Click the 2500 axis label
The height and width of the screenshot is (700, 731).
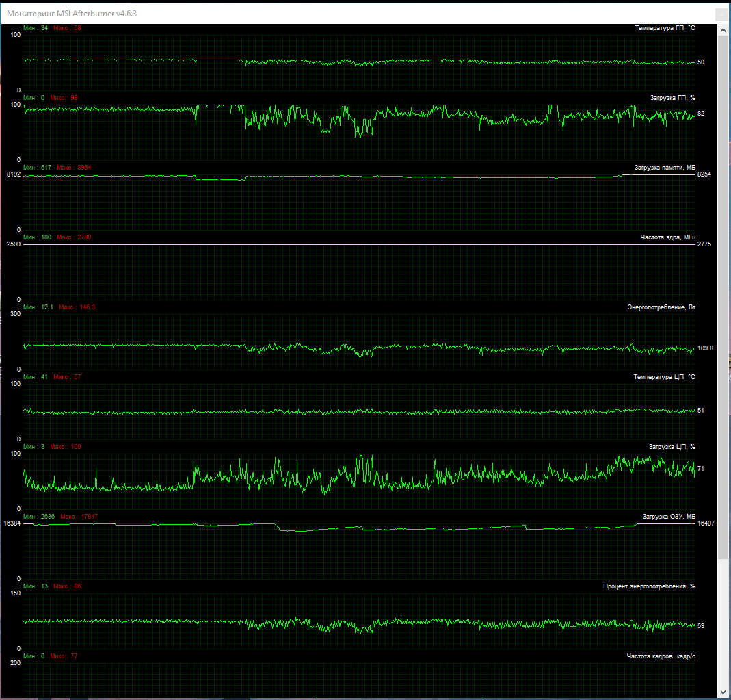click(x=14, y=244)
